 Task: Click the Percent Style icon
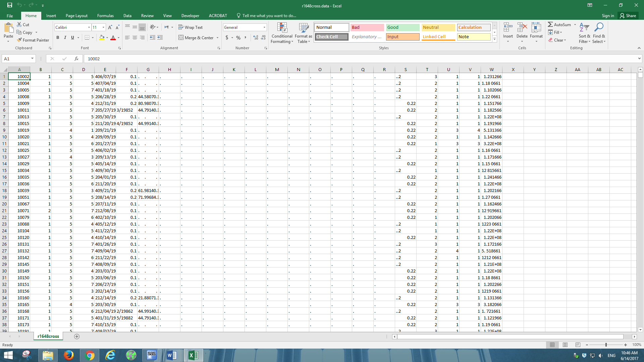click(x=238, y=38)
